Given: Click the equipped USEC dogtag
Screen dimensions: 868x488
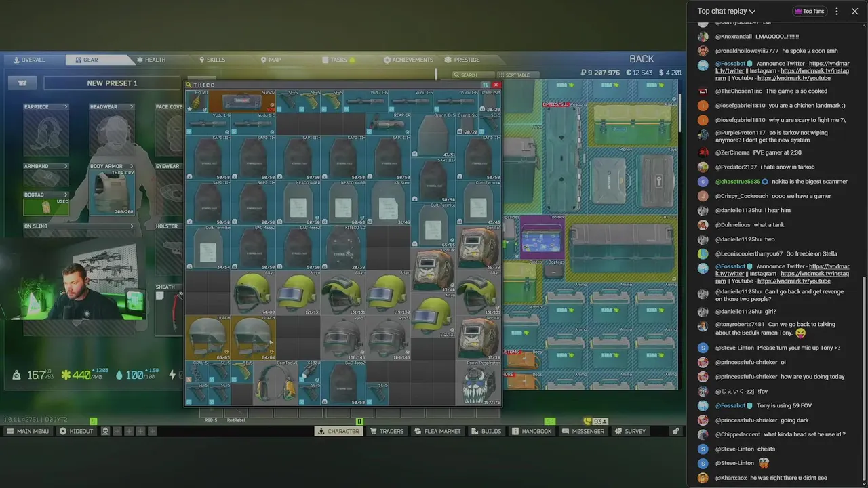Looking at the screenshot, I should pos(45,207).
